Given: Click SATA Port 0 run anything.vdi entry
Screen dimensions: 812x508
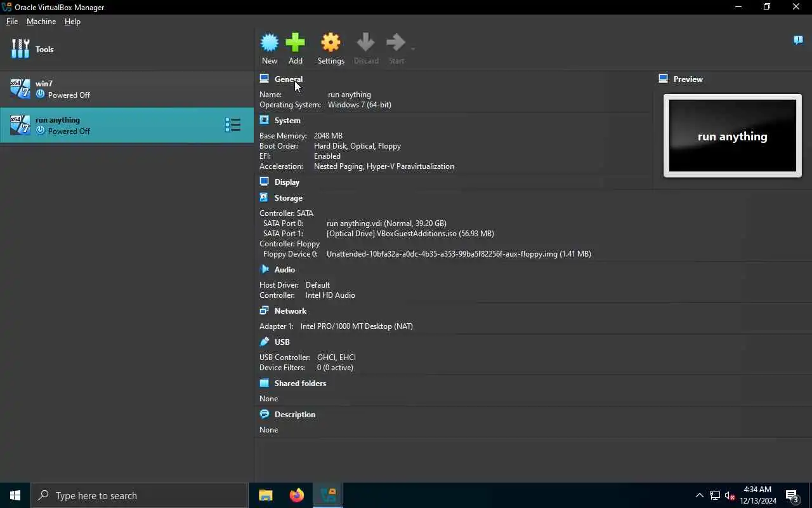Looking at the screenshot, I should tap(386, 224).
